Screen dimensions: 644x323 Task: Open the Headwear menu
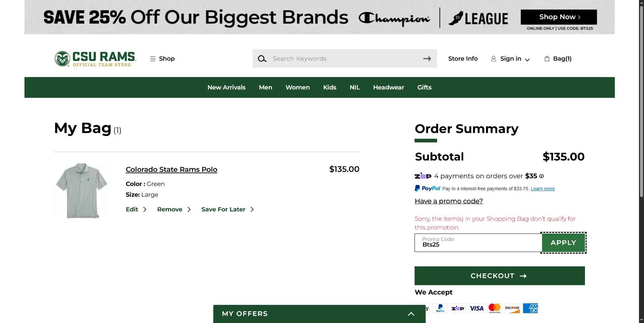388,87
